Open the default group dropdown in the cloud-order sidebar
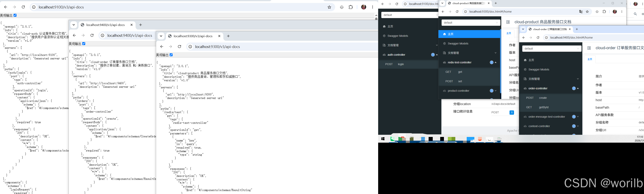The width and height of the screenshot is (644, 194). click(x=552, y=49)
